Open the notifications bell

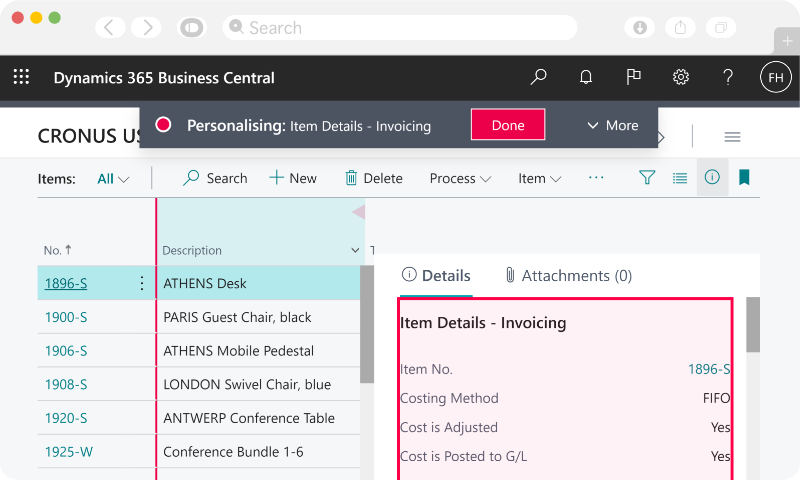[x=586, y=77]
